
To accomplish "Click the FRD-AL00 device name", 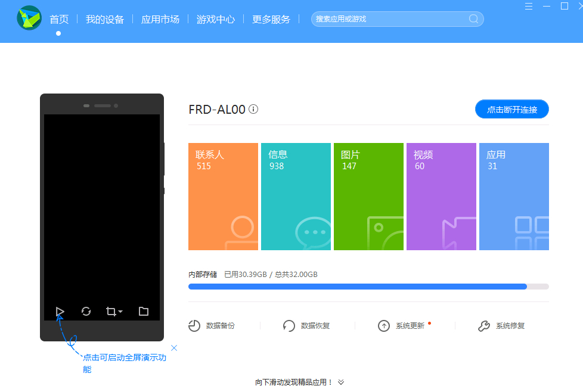I will (217, 110).
